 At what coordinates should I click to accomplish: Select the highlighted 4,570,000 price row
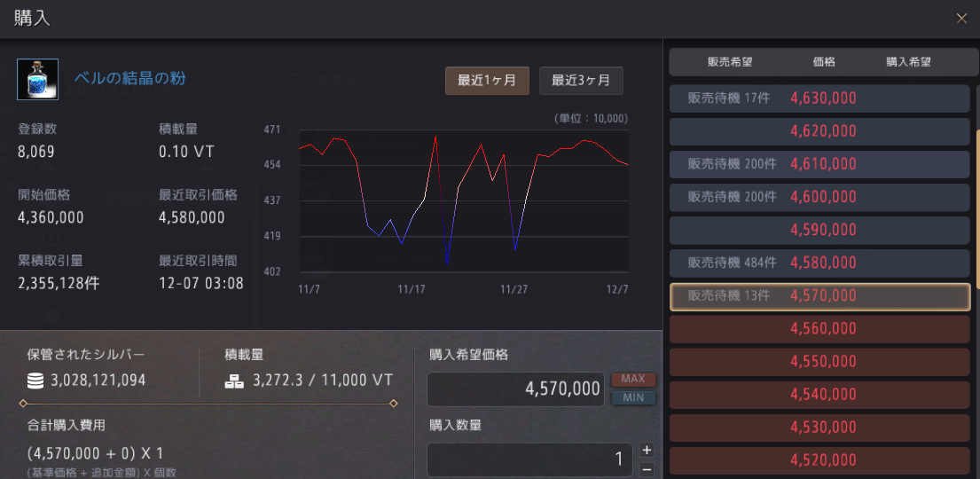point(819,296)
